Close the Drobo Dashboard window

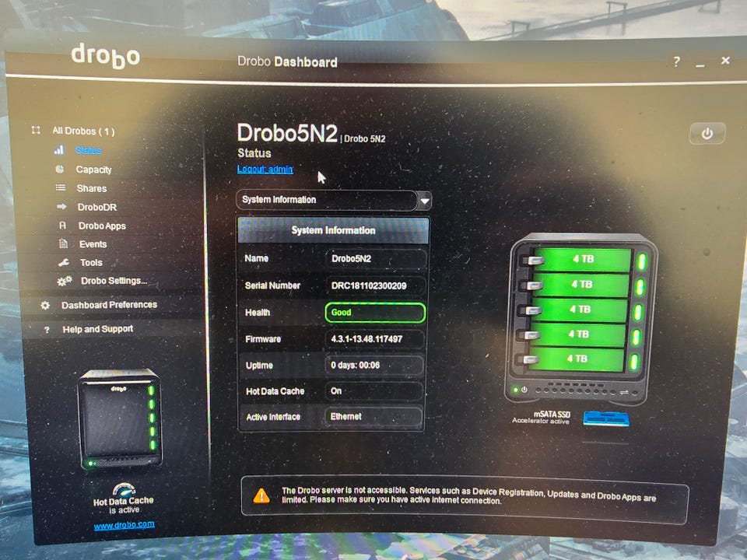pyautogui.click(x=725, y=61)
